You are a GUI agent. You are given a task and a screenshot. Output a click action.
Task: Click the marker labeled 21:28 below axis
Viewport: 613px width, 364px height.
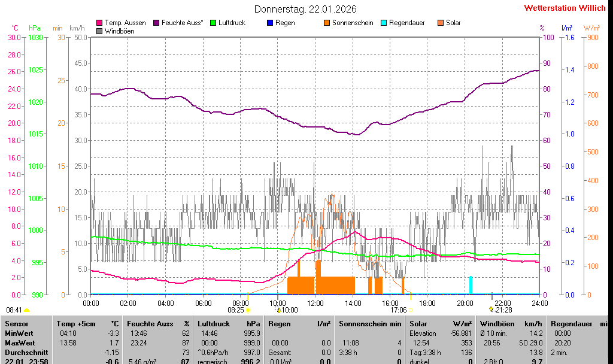coord(491,310)
